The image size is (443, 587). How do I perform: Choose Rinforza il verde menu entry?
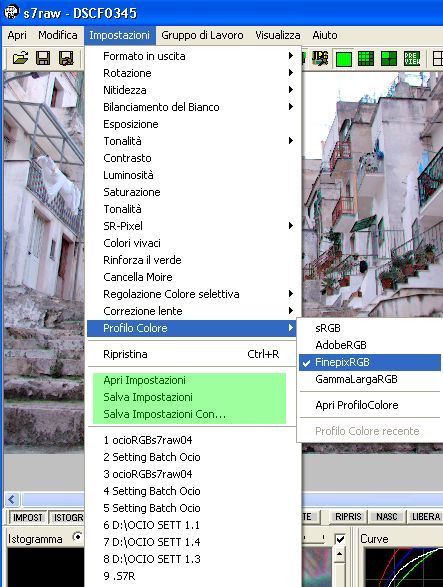coord(193,260)
